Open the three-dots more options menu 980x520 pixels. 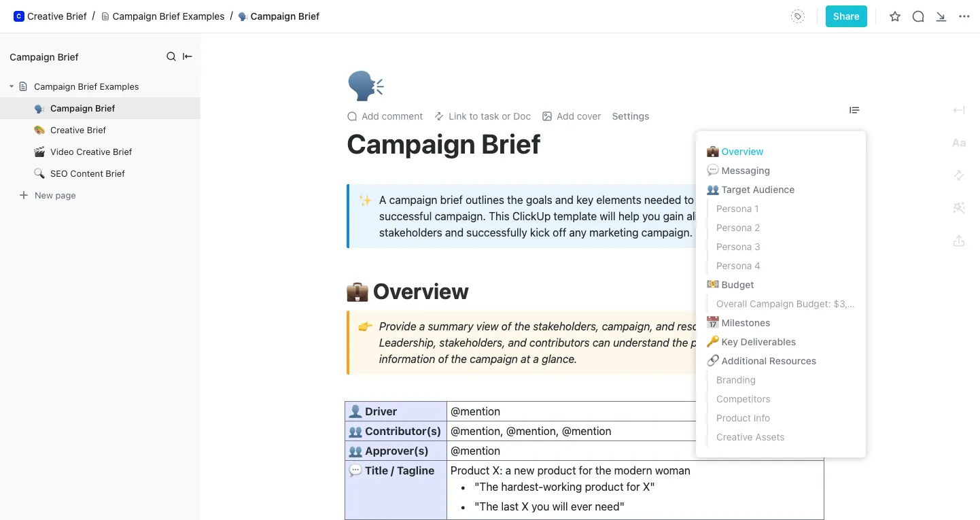pos(964,16)
